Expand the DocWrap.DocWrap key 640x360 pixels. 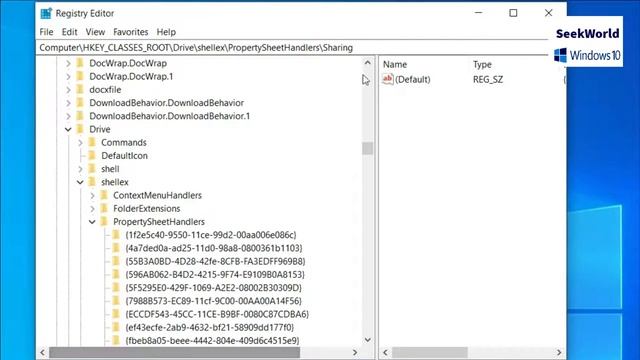point(68,63)
